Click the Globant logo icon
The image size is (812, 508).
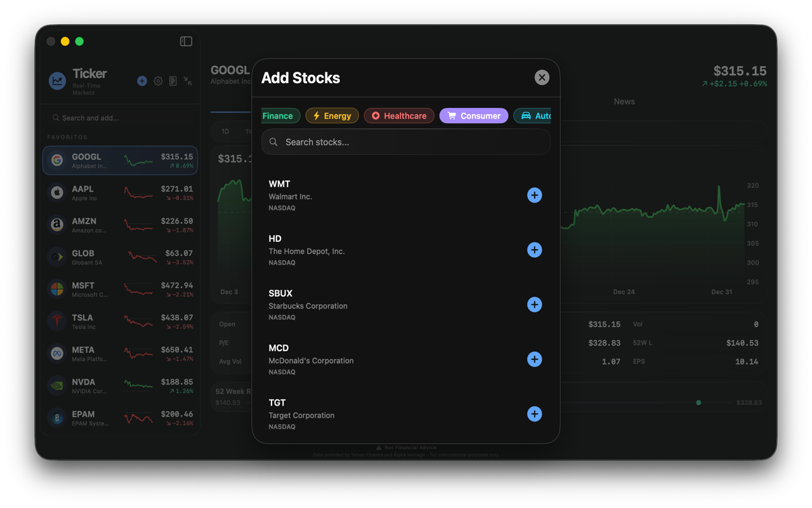(x=57, y=257)
